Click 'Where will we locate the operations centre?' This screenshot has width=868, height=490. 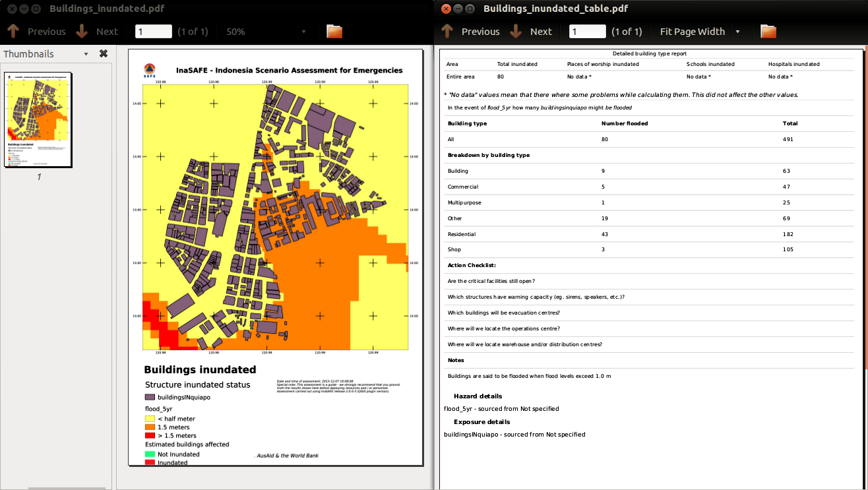tap(504, 328)
